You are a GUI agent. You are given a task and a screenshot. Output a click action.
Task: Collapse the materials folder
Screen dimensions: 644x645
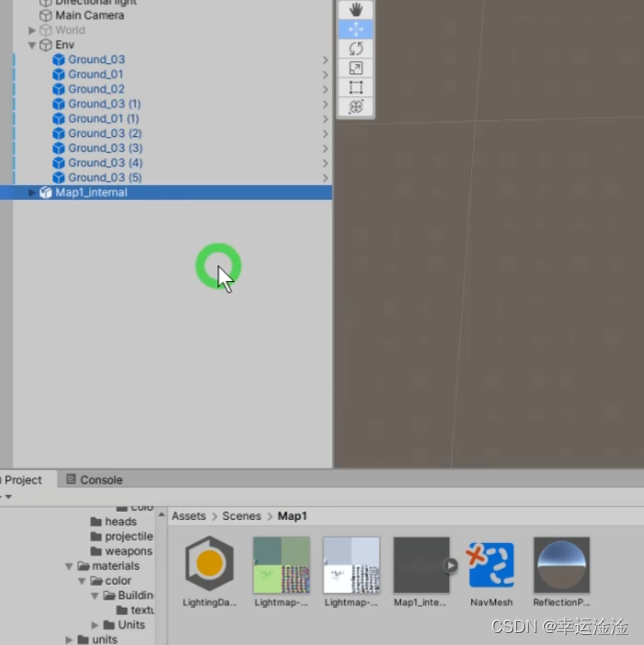pos(69,566)
